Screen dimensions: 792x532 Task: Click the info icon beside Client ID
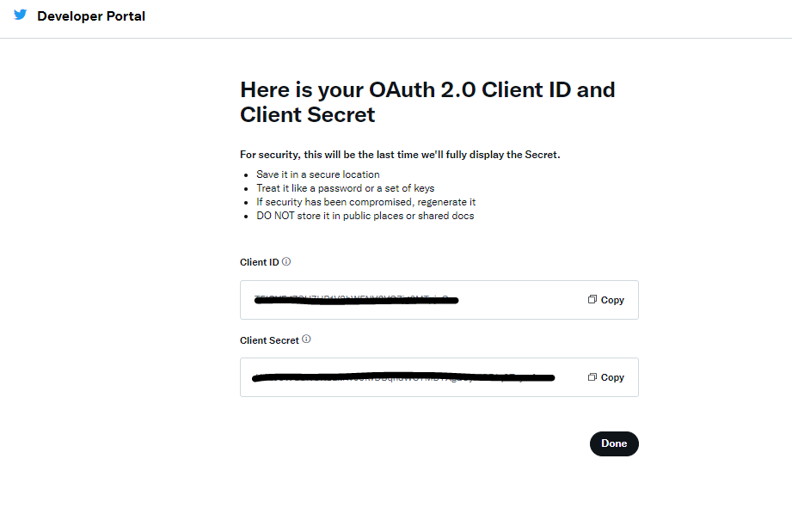286,261
